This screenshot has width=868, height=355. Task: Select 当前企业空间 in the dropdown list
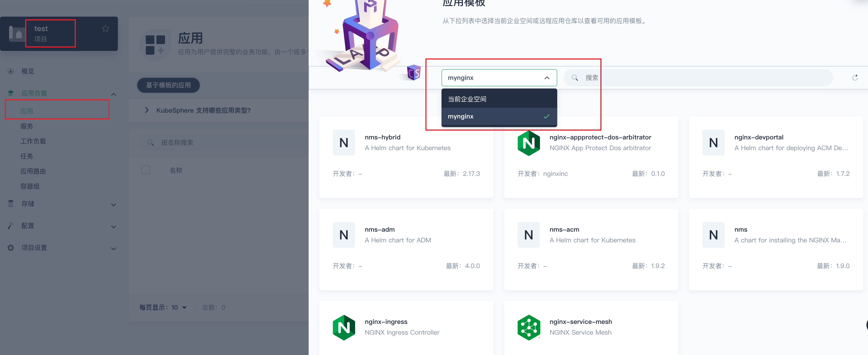(499, 99)
